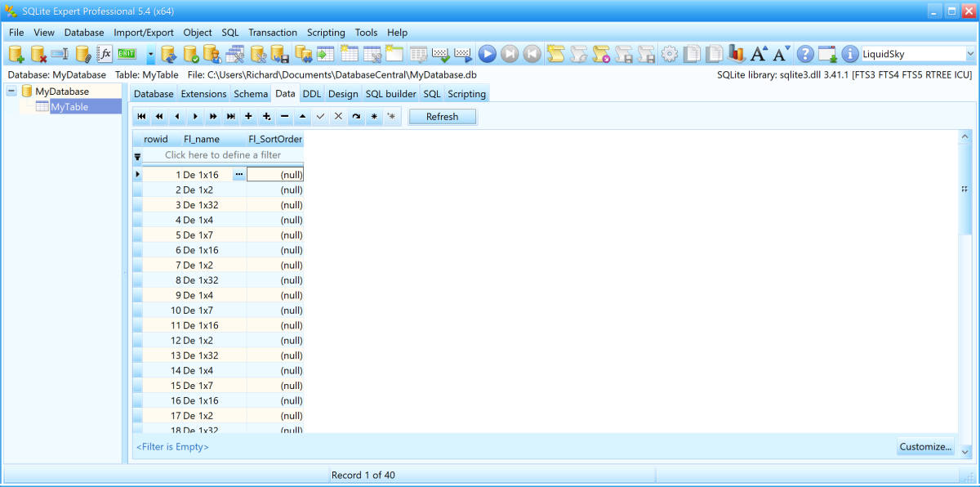Insert record with the plus navigator button
Image resolution: width=980 pixels, height=487 pixels.
tap(249, 117)
